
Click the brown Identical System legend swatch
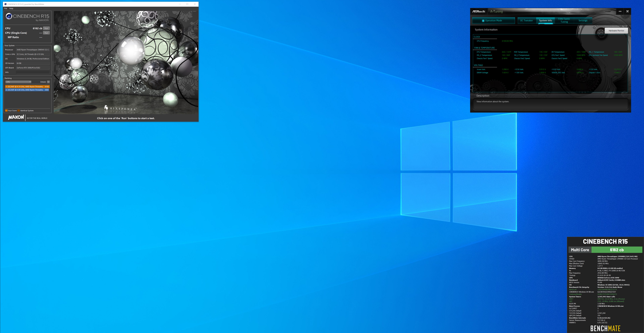[x=18, y=110]
